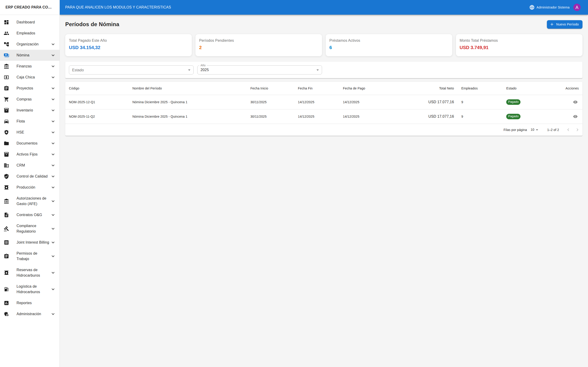Click the Dashboard grid icon in sidebar
588x367 pixels.
[7, 22]
